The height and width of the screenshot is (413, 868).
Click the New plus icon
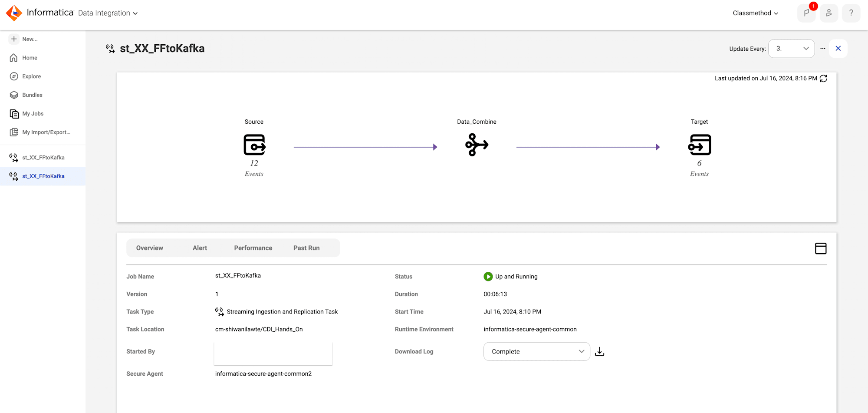[14, 39]
